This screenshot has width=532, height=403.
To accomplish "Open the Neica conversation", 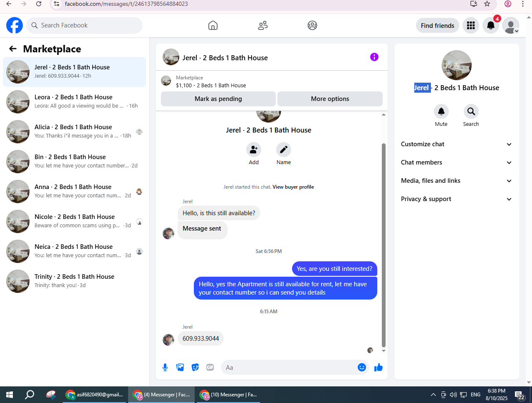I will point(74,251).
